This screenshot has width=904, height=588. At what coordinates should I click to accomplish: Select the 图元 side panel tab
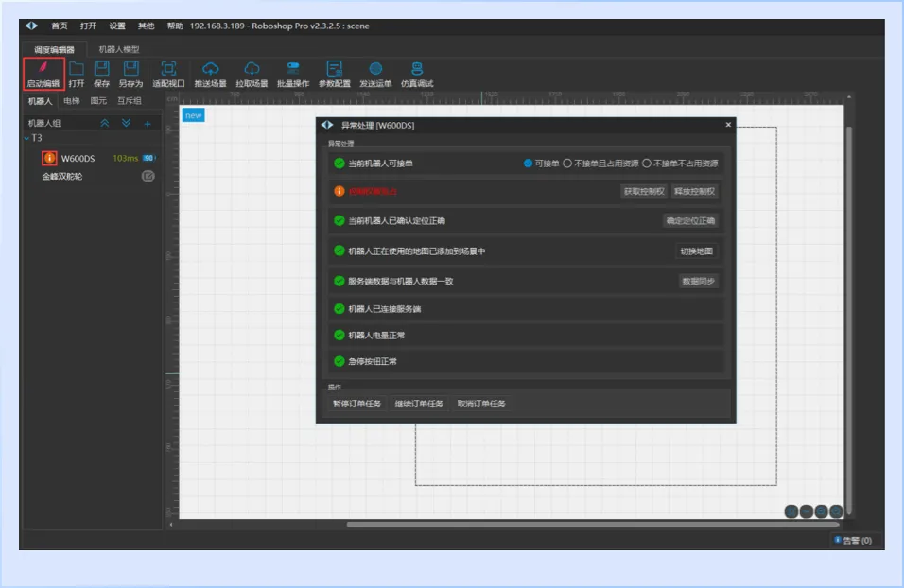point(98,101)
